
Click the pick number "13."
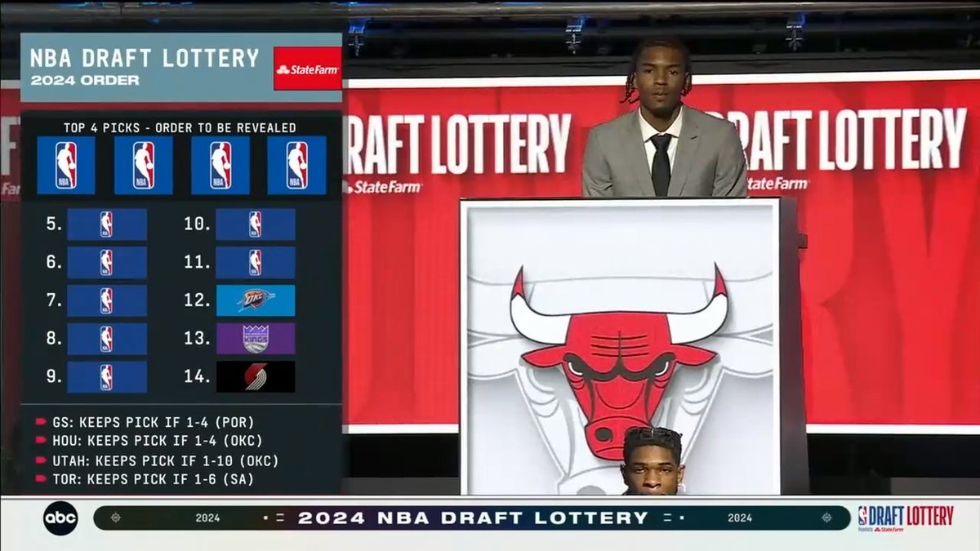tap(197, 339)
